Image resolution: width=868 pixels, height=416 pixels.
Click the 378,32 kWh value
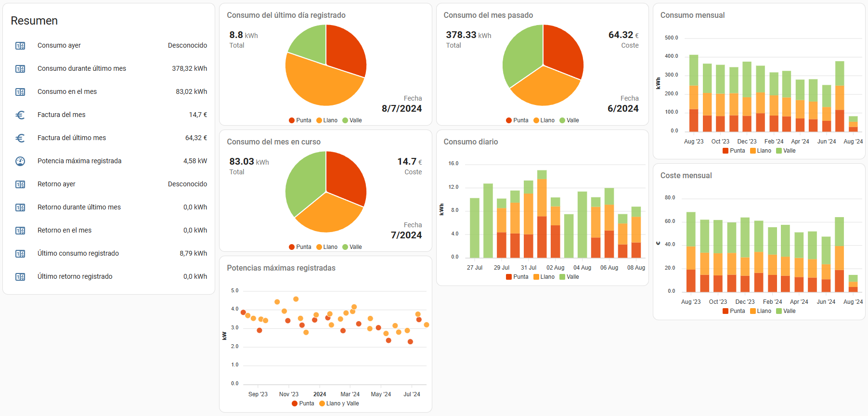[190, 69]
